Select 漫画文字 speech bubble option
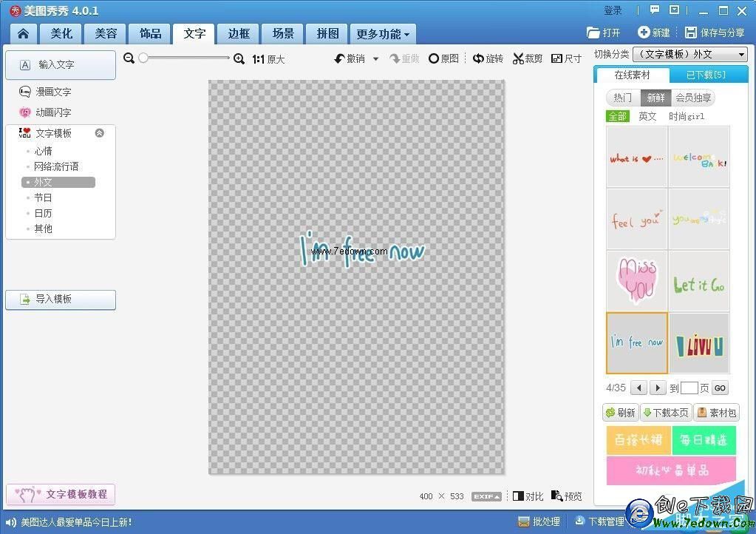The width and height of the screenshot is (756, 534). [x=45, y=92]
